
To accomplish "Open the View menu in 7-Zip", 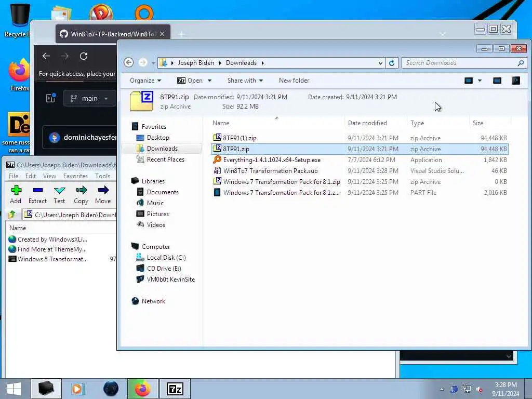I will coord(49,176).
